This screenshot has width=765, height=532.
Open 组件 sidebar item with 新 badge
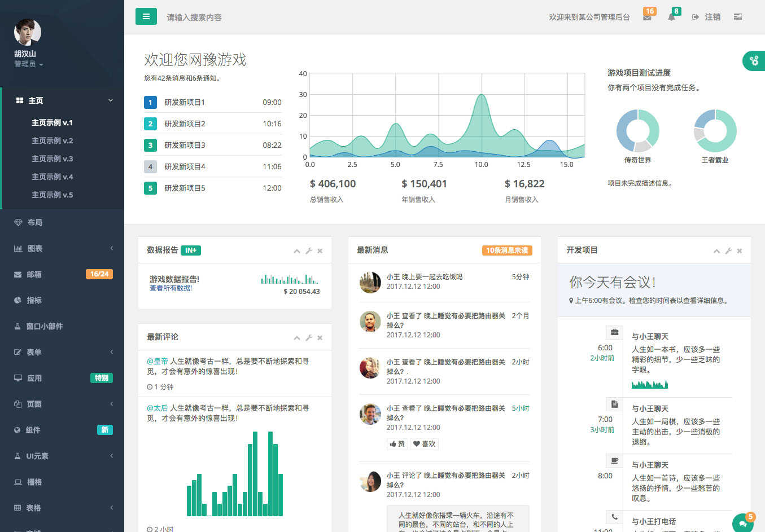tap(62, 430)
